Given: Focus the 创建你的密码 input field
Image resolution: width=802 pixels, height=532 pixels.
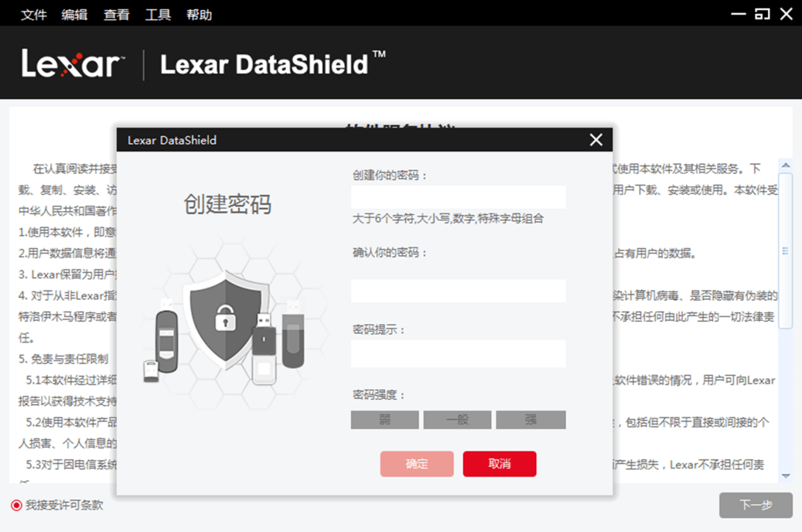Looking at the screenshot, I should [x=458, y=197].
